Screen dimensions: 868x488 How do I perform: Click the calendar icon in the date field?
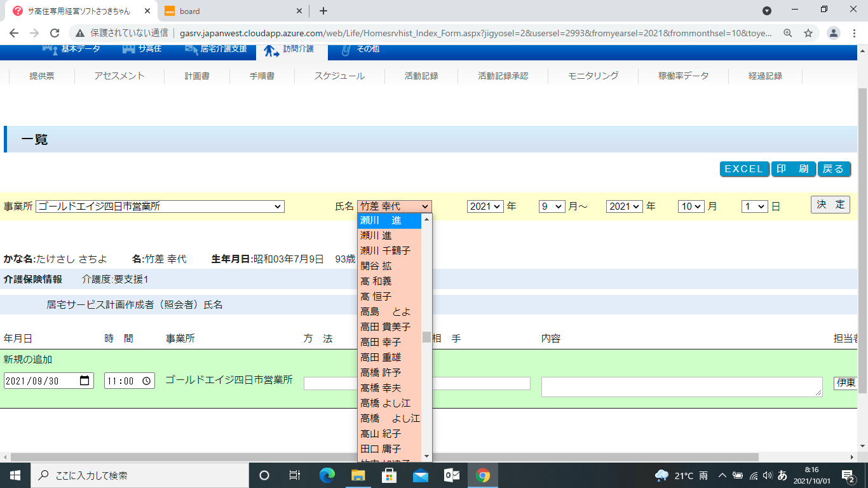[85, 381]
